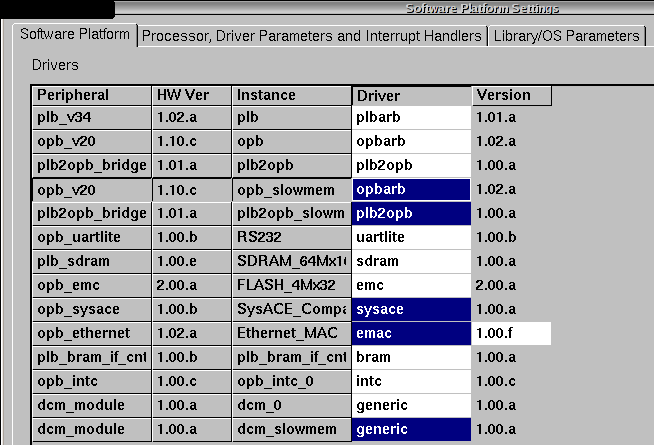
Task: Click the Driver column header
Action: [411, 96]
